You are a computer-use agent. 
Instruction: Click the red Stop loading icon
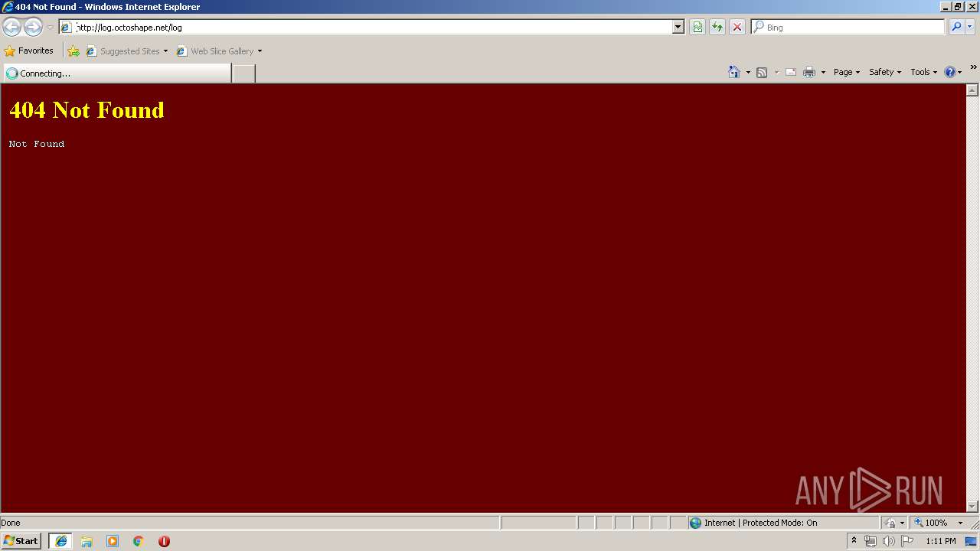point(737,27)
